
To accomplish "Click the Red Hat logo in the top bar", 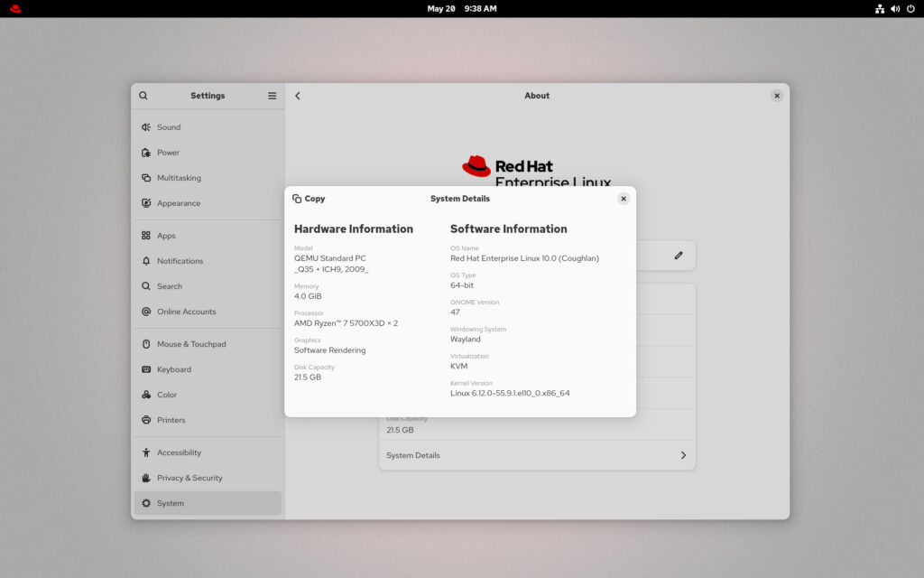I will point(14,8).
